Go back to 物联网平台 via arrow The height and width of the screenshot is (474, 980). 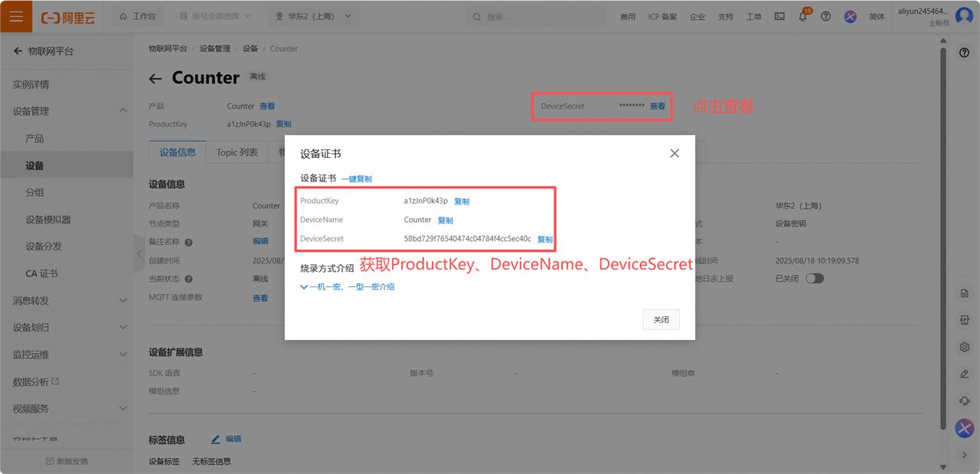[x=18, y=51]
